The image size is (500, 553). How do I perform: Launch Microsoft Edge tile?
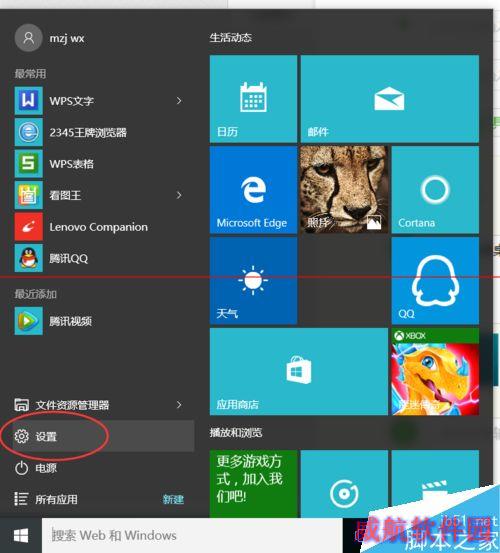click(x=253, y=190)
